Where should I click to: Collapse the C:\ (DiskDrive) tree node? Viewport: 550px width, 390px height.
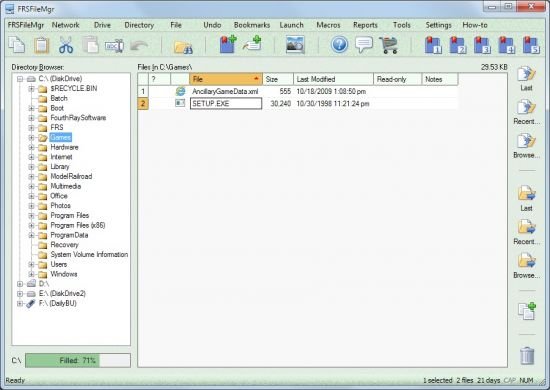click(x=20, y=79)
